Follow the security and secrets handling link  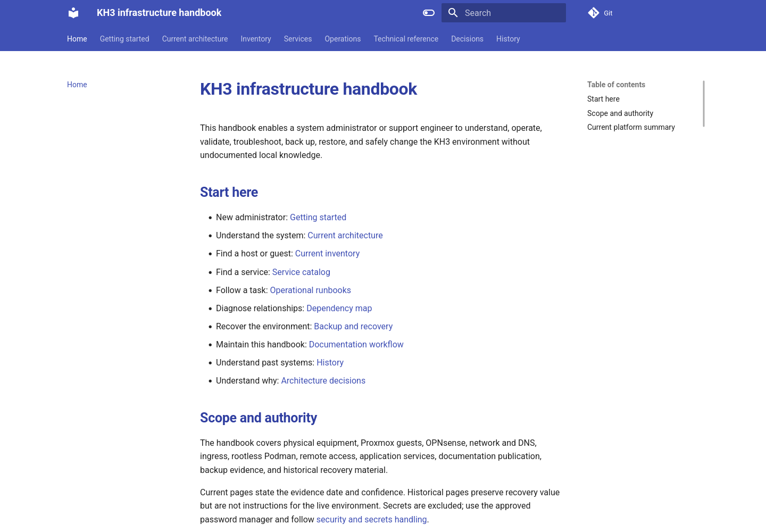click(371, 519)
